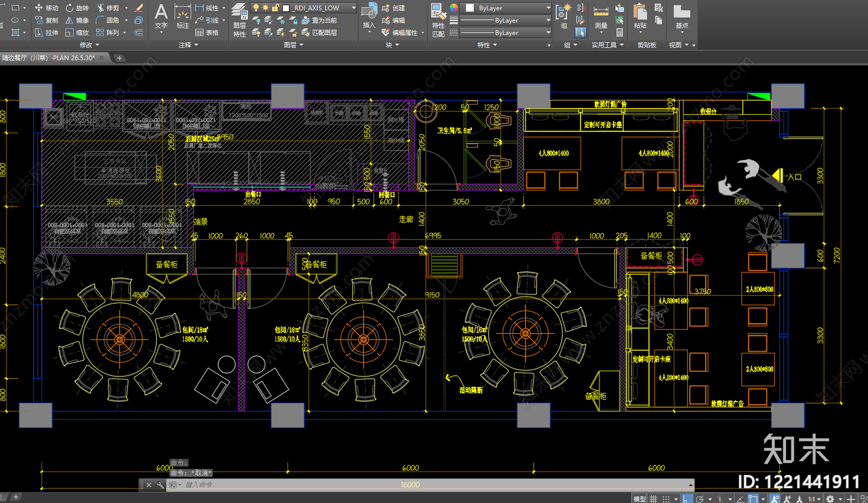Click the command line input field
The width and height of the screenshot is (868, 503).
431,485
